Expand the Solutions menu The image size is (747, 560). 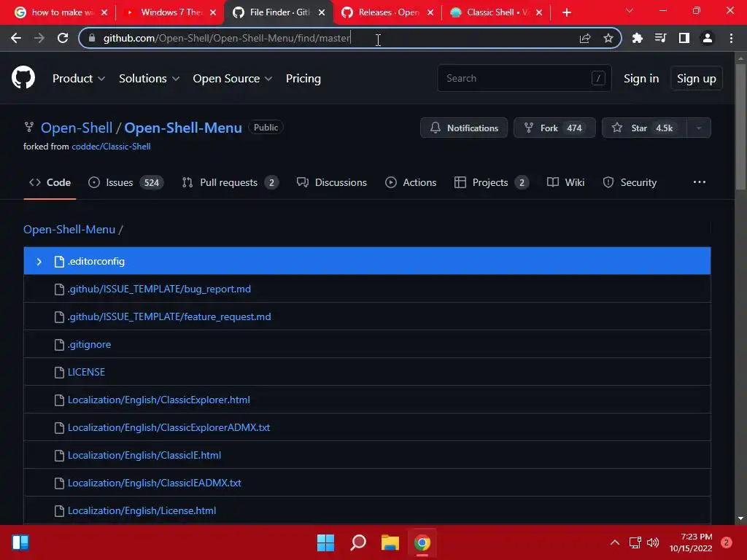click(149, 79)
